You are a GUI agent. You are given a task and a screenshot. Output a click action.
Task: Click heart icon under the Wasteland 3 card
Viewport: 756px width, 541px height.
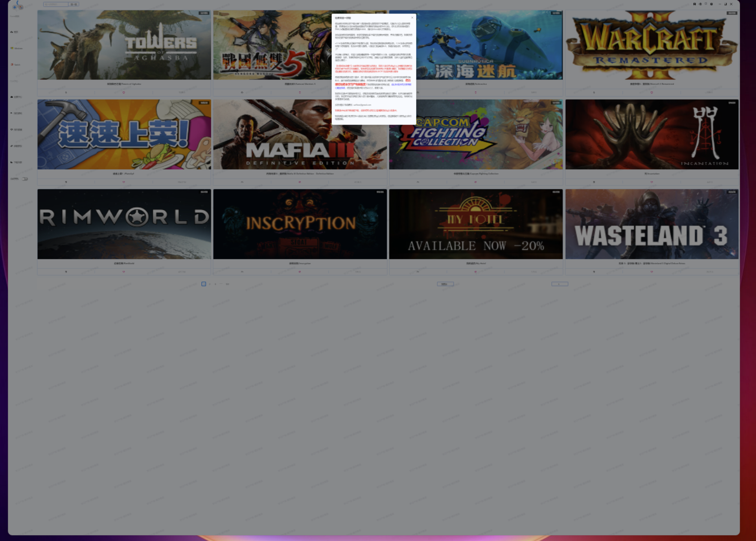651,272
